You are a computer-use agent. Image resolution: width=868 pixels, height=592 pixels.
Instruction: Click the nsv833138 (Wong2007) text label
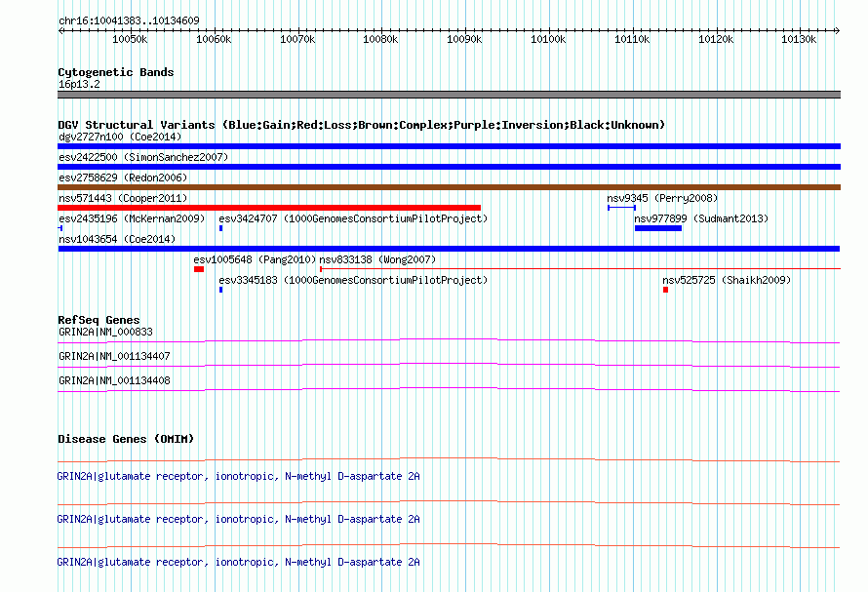point(377,259)
